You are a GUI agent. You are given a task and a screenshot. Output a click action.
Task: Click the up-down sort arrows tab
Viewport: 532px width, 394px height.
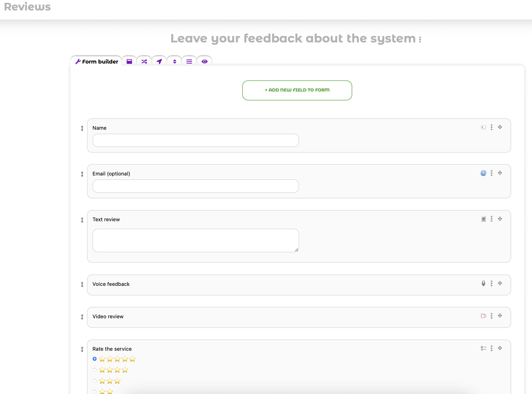[x=175, y=62]
